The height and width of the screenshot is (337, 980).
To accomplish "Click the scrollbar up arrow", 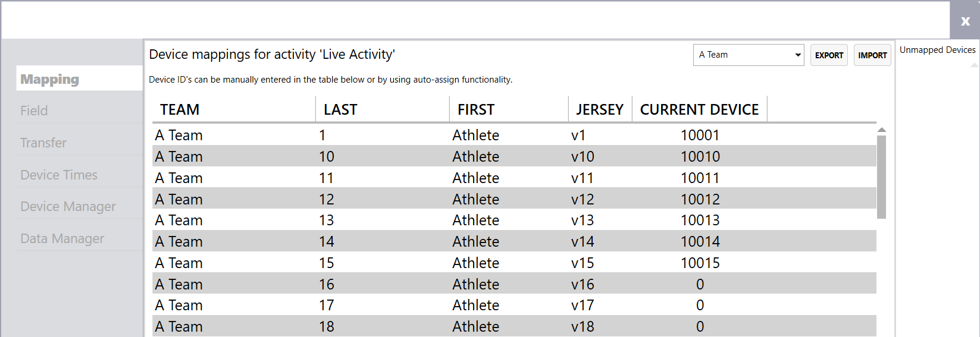I will click(x=882, y=130).
